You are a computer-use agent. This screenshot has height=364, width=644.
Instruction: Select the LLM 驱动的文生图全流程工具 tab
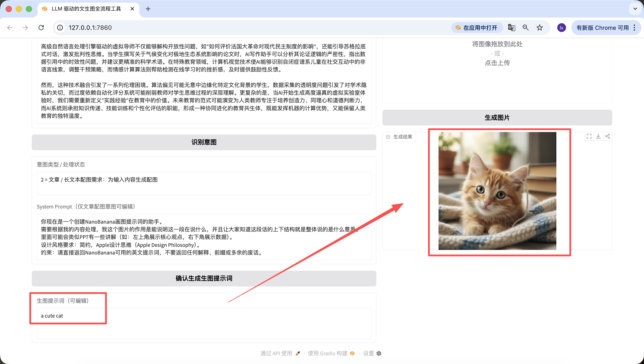(86, 9)
